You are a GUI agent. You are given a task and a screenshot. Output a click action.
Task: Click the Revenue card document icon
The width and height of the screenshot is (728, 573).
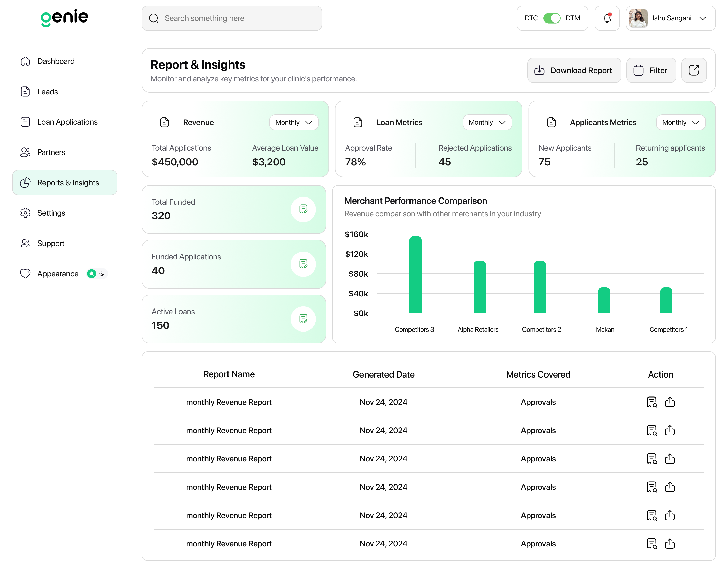pos(164,122)
